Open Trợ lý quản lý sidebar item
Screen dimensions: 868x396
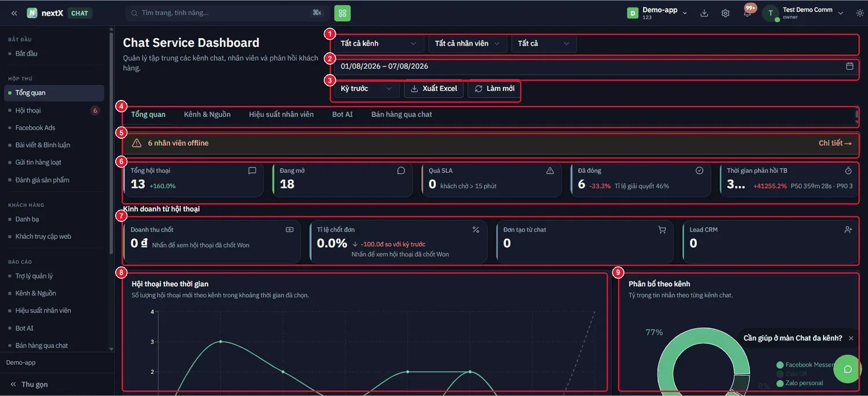coord(54,276)
